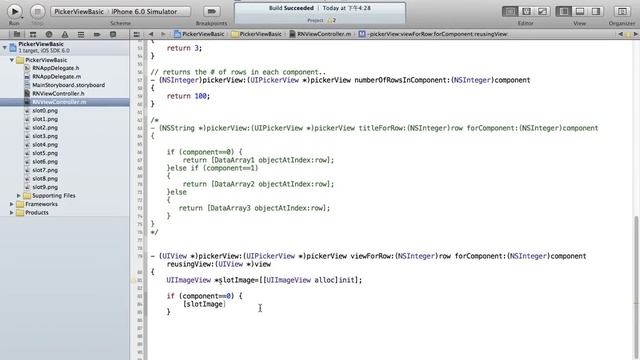Toggle Breakpoints in the toolbar
Viewport: 640px width, 360px height.
(211, 11)
